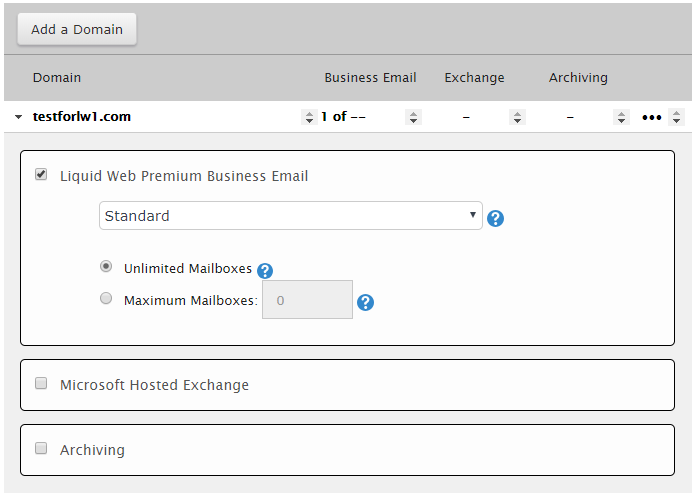This screenshot has height=493, width=699.
Task: Click the Exchange column header
Action: click(x=474, y=78)
